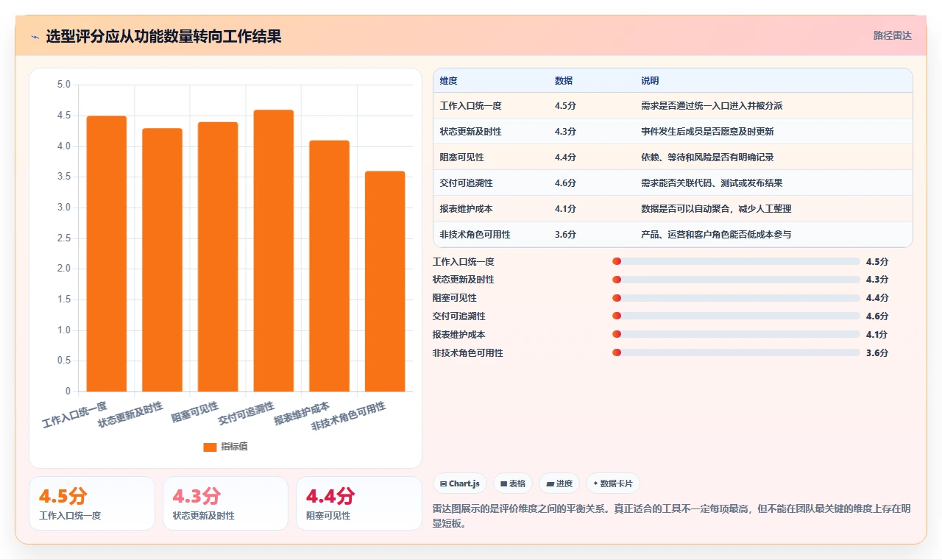Click the 非技术角色可用性 progress bar
Screen dimensions: 942x560
[736, 353]
